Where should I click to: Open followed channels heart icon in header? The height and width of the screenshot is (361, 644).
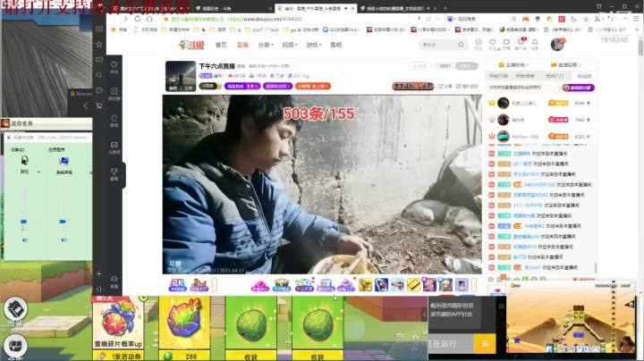click(493, 44)
